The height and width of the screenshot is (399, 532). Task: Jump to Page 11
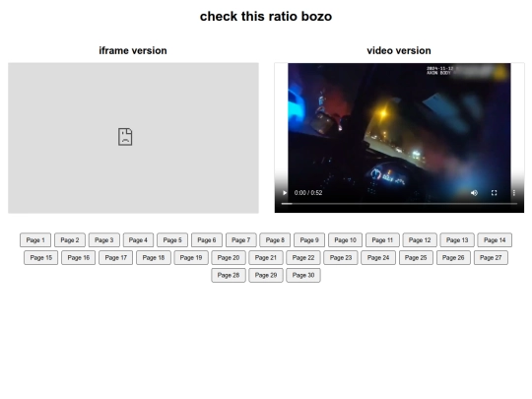382,240
